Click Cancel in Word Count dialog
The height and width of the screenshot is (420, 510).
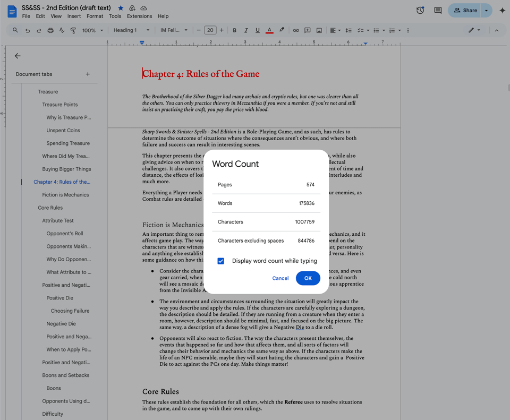coord(280,278)
